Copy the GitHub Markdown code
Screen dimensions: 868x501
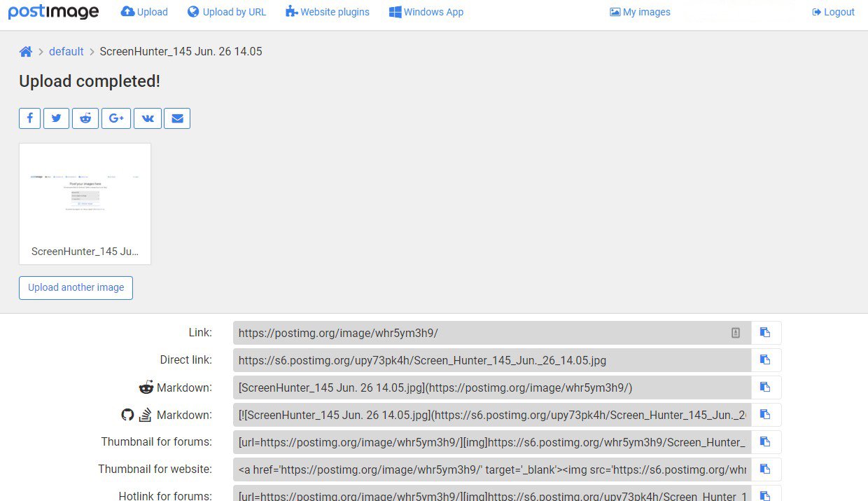[x=766, y=415]
